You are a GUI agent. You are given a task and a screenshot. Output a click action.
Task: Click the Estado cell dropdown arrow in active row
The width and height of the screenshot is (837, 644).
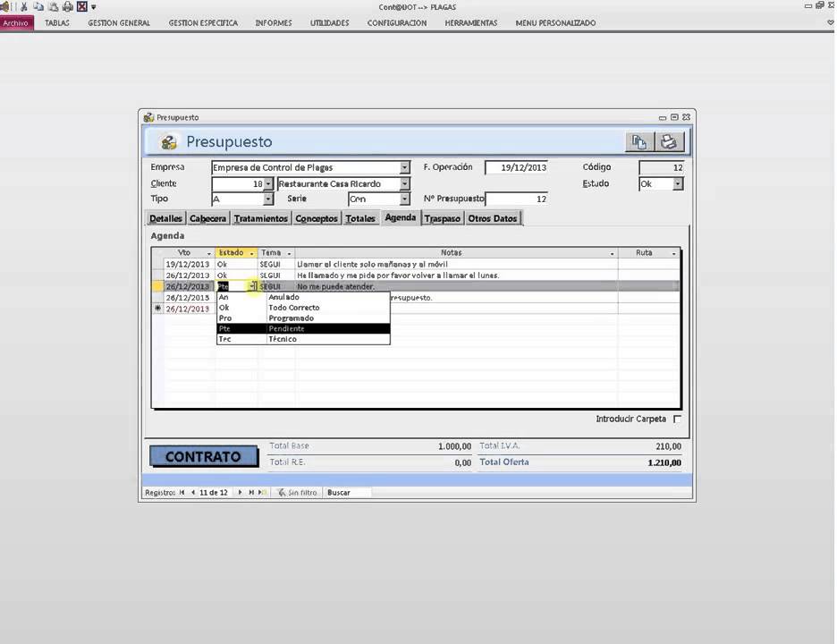253,287
